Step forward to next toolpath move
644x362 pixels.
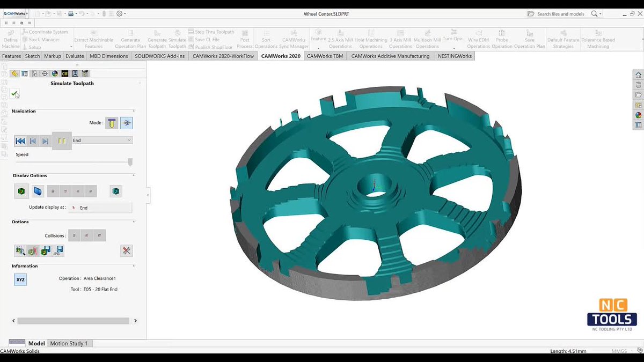point(45,141)
